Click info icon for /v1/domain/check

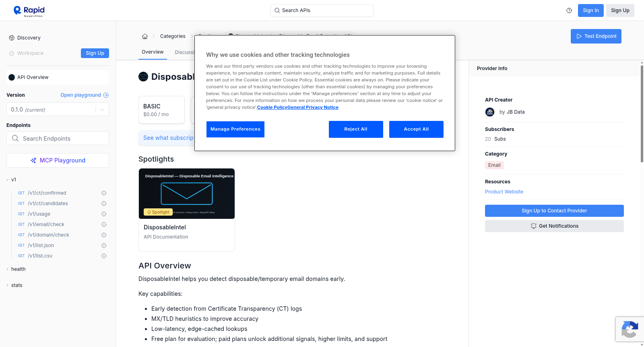[x=104, y=235]
